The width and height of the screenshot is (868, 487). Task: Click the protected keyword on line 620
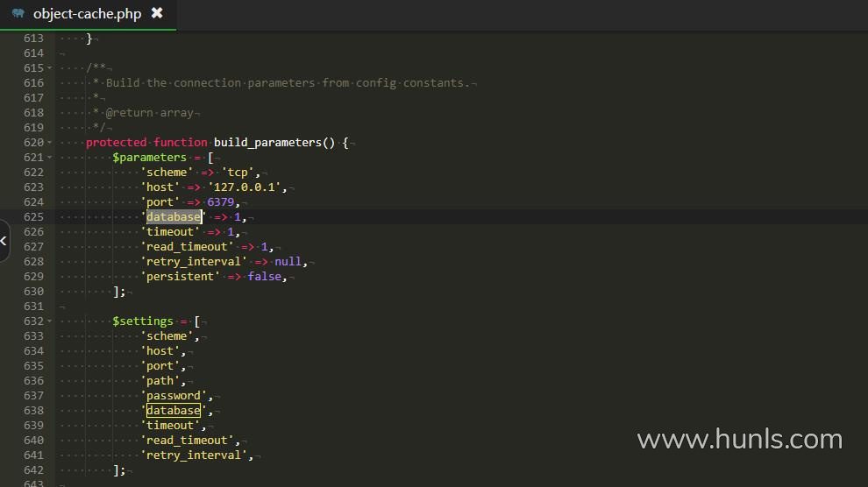(117, 143)
